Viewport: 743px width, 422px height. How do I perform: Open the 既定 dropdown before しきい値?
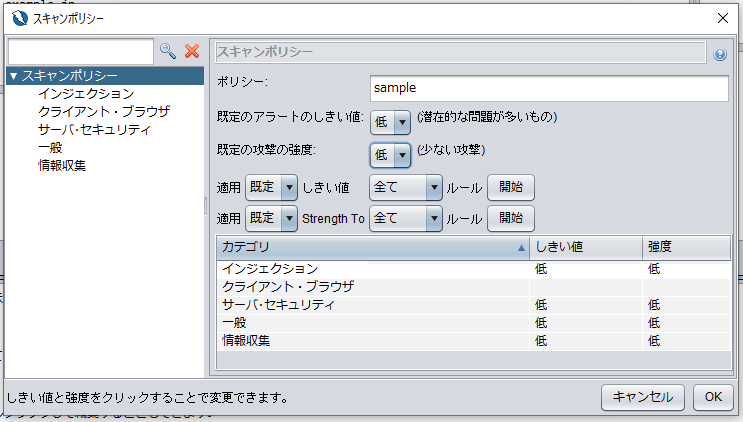271,188
